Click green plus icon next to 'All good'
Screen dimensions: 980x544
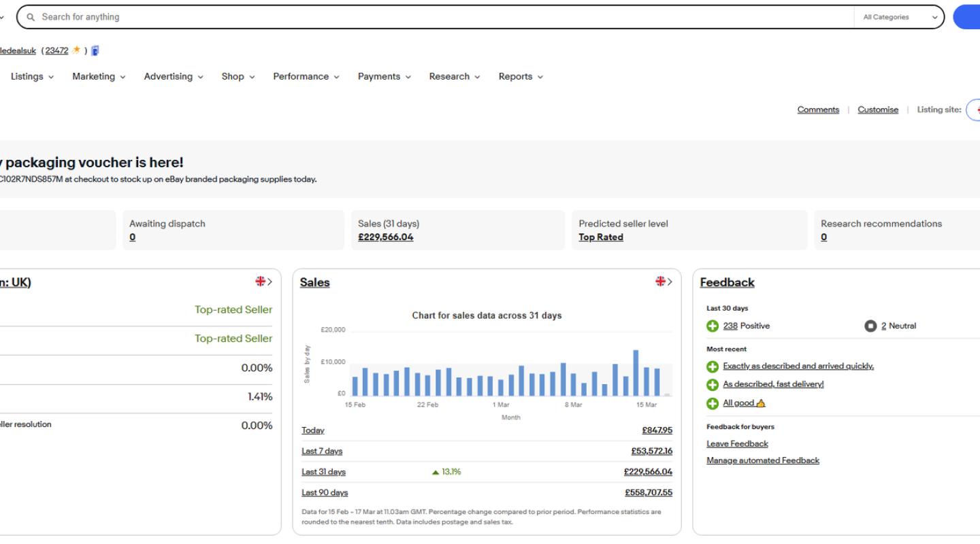point(713,404)
